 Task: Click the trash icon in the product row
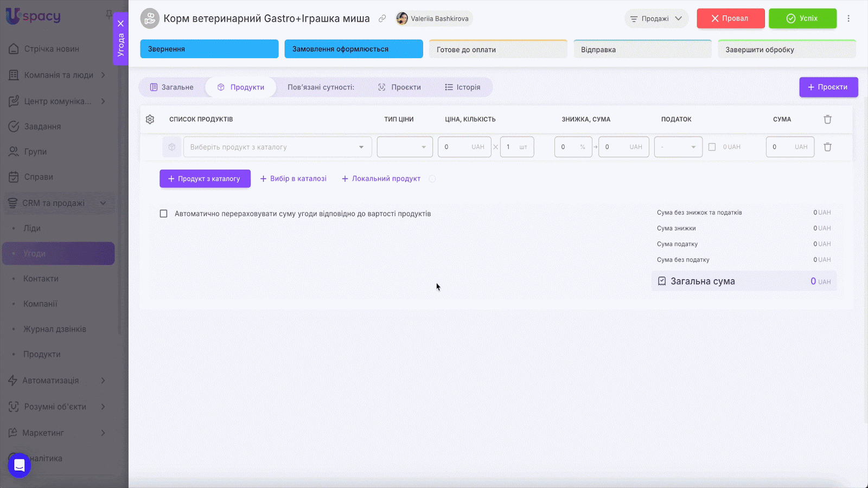tap(827, 147)
